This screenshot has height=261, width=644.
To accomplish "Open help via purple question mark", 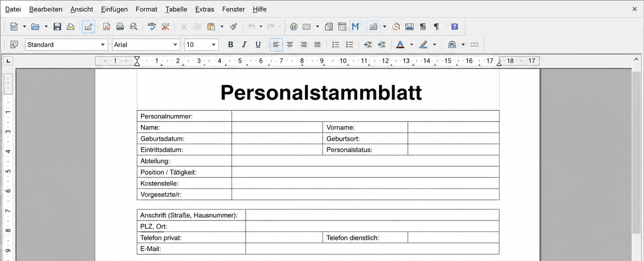I will pos(455,27).
